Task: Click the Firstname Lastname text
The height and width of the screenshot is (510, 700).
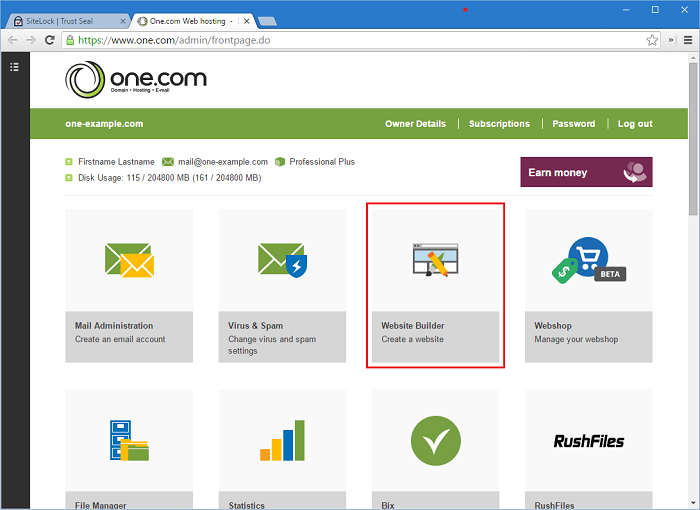Action: (x=116, y=162)
